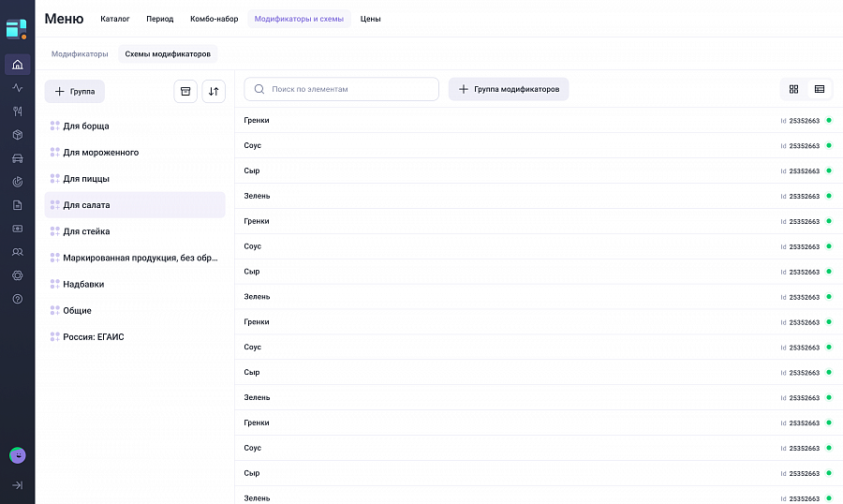Viewport: 843px width, 504px height.
Task: Select the Для пиццы group
Action: point(135,179)
